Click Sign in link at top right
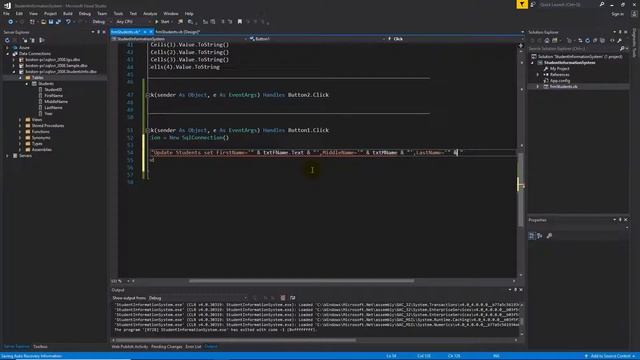 (618, 13)
